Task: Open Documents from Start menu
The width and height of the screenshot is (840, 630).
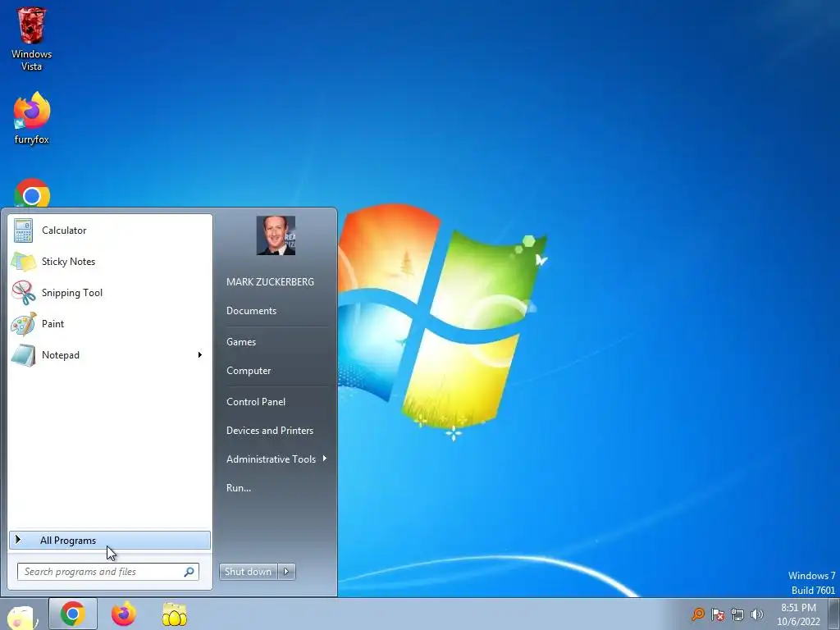Action: tap(251, 311)
